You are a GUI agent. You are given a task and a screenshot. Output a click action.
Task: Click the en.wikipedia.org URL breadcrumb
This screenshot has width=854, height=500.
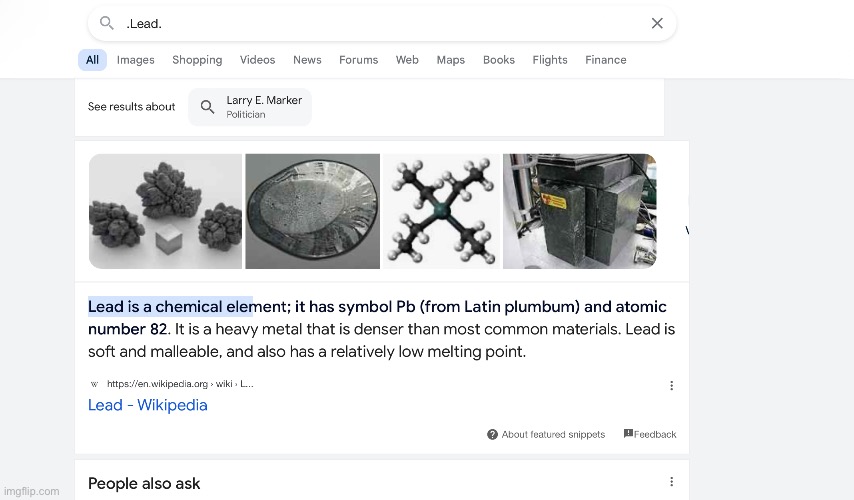pyautogui.click(x=180, y=384)
